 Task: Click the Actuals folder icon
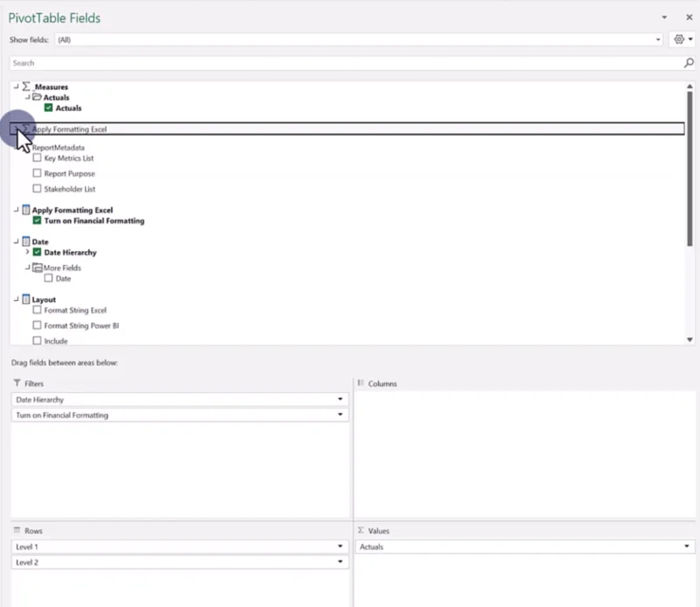(37, 97)
